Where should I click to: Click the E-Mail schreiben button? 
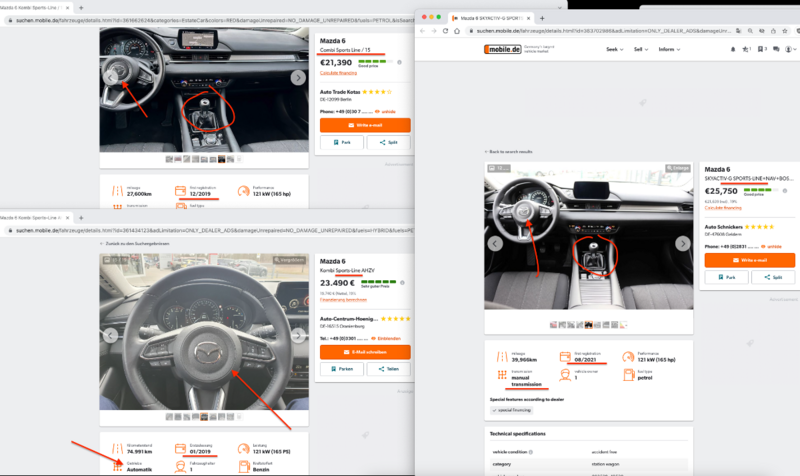point(364,352)
